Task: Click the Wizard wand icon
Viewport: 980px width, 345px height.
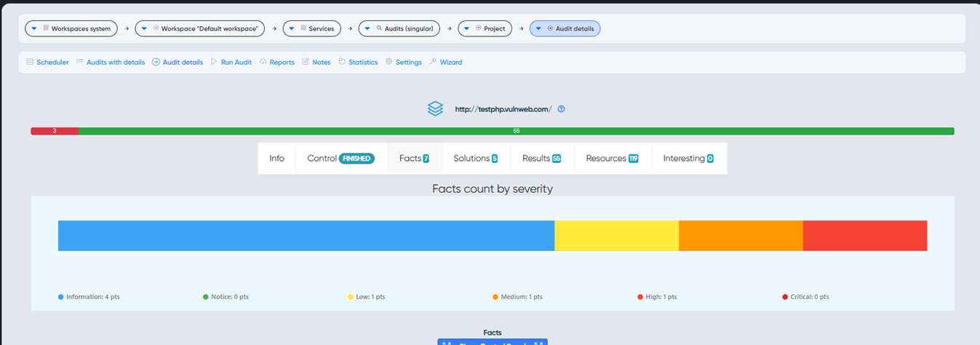Action: click(433, 62)
